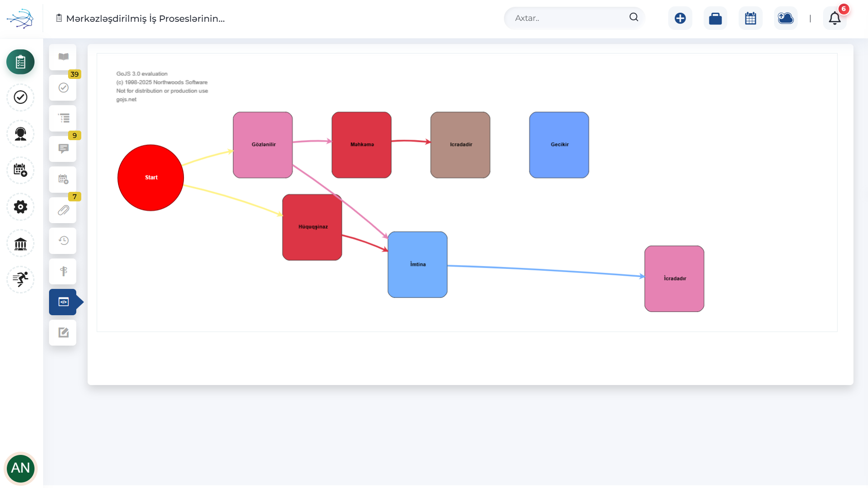Open the briefcase icon in header

coord(715,18)
